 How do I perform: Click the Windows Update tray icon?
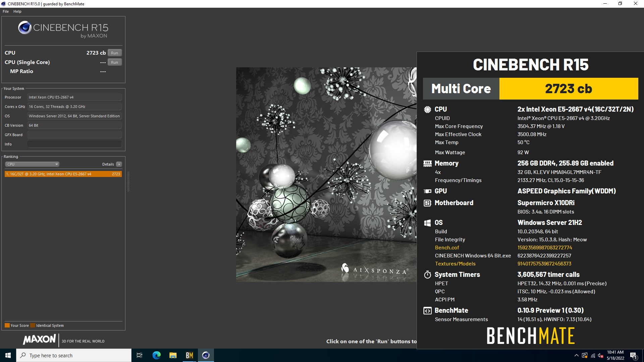click(585, 355)
